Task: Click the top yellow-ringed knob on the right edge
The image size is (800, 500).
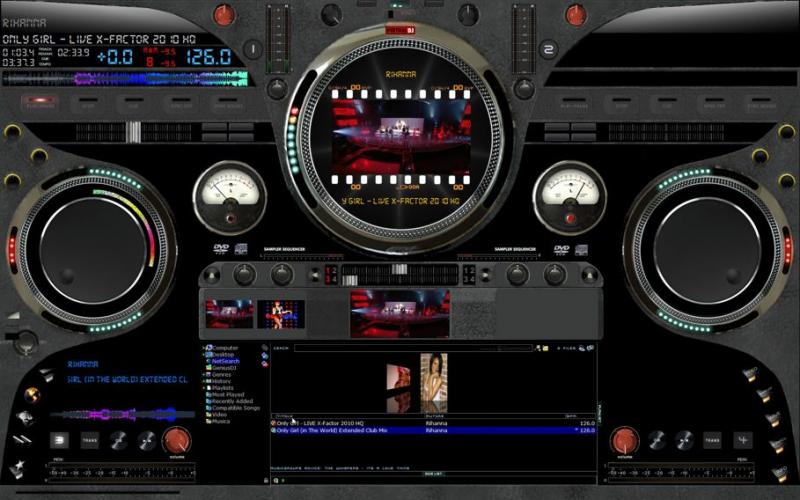Action: (787, 132)
